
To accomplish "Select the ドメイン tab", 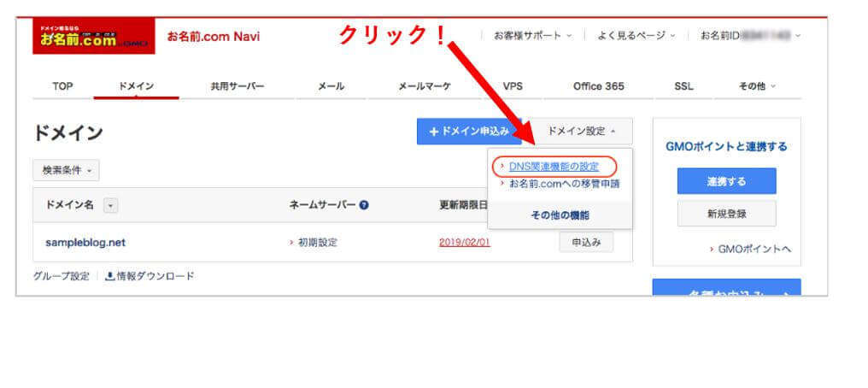I will point(136,86).
